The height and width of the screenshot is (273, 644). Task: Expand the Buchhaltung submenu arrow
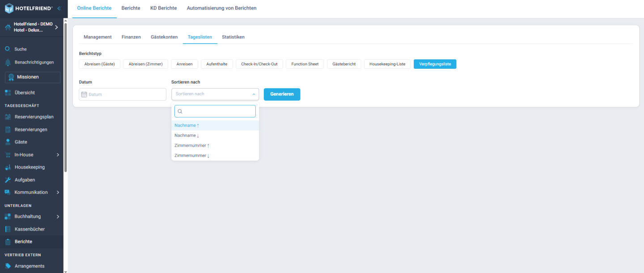[58, 216]
